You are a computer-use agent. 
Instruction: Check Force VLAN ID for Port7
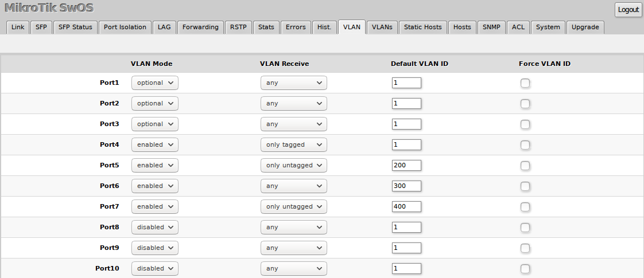(525, 207)
